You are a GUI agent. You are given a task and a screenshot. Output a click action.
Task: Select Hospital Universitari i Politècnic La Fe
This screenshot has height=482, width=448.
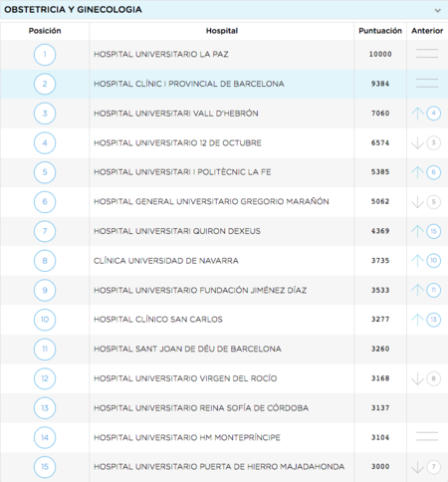(182, 172)
